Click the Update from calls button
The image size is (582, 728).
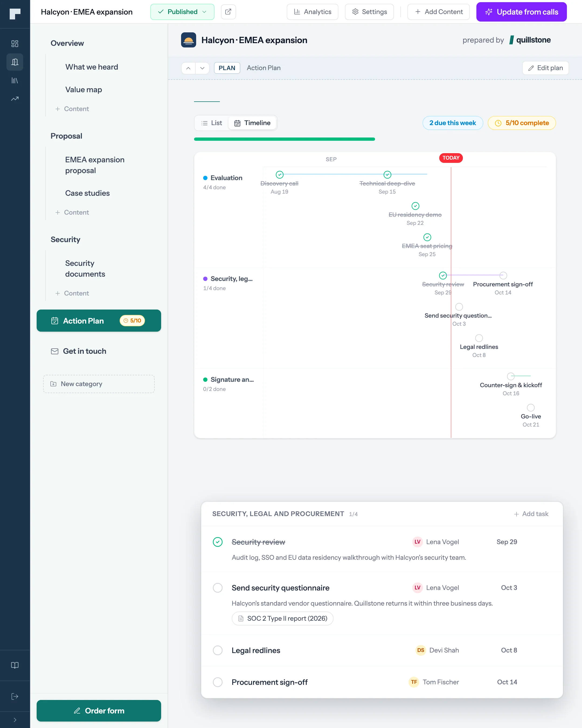pyautogui.click(x=521, y=12)
